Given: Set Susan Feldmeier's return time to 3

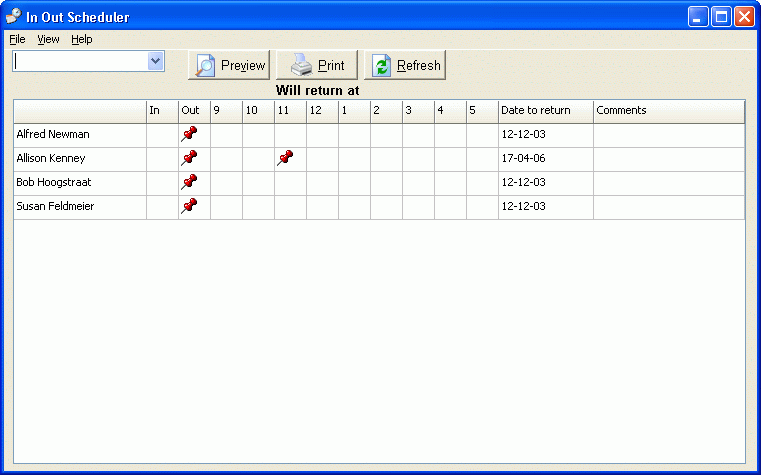Looking at the screenshot, I should (x=419, y=207).
